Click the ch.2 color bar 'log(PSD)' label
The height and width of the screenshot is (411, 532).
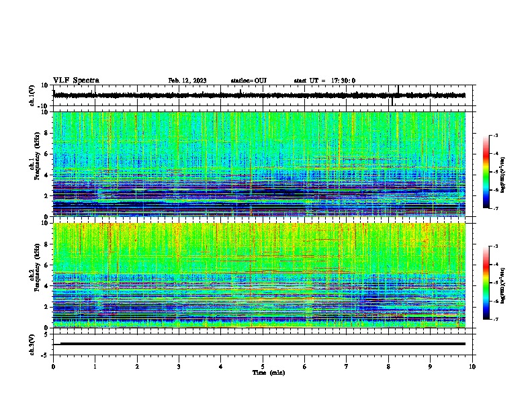503,286
